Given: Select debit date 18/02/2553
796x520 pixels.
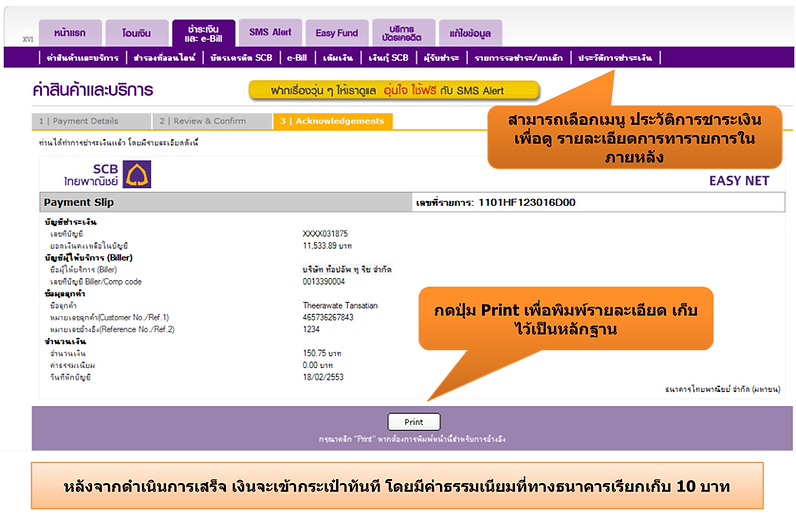Looking at the screenshot, I should pyautogui.click(x=323, y=377).
